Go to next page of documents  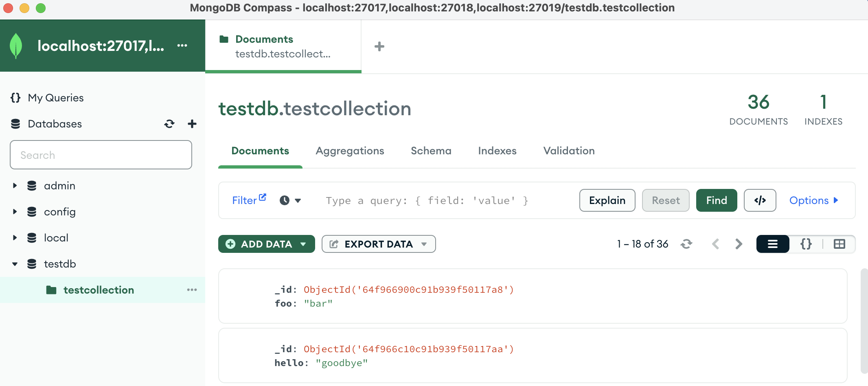click(739, 244)
